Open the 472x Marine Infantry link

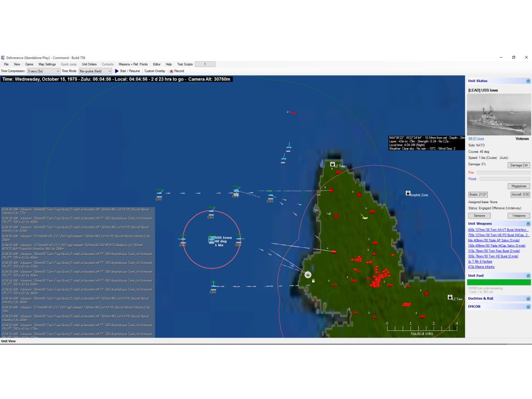(x=482, y=267)
